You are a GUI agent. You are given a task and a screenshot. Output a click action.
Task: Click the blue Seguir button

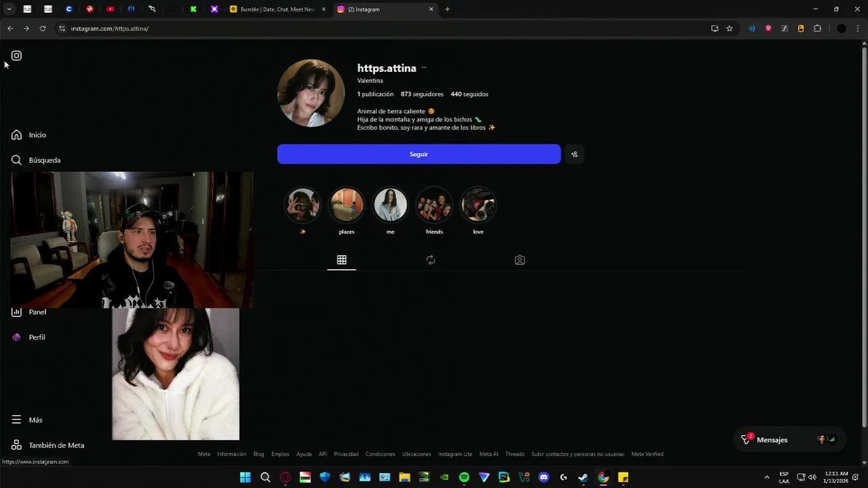418,154
